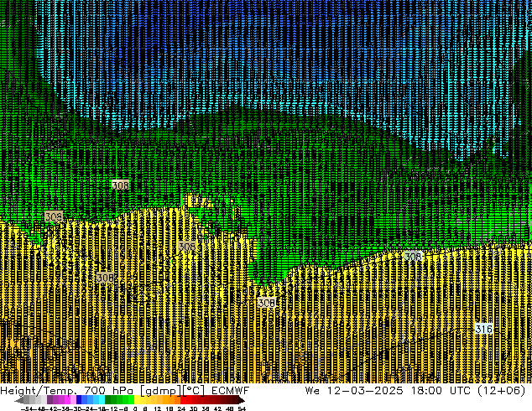
Task: Click the [°C] unit label
Action: [x=194, y=391]
